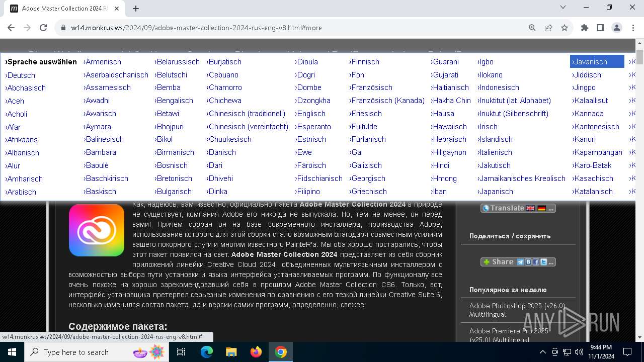Screen dimensions: 644x362
Task: Select Esperanto in the language menu
Action: [313, 127]
